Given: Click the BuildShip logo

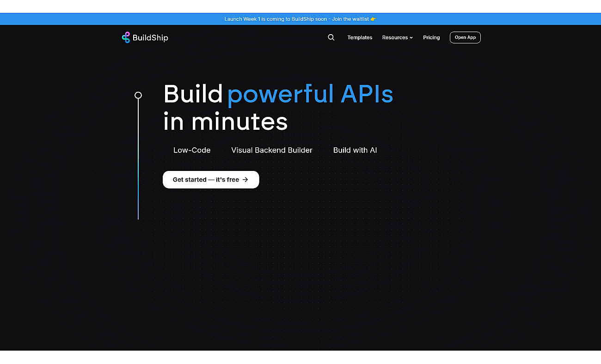Looking at the screenshot, I should tap(145, 37).
